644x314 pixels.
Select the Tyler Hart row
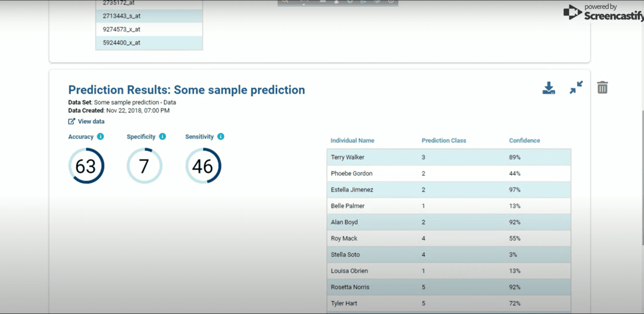pos(449,303)
